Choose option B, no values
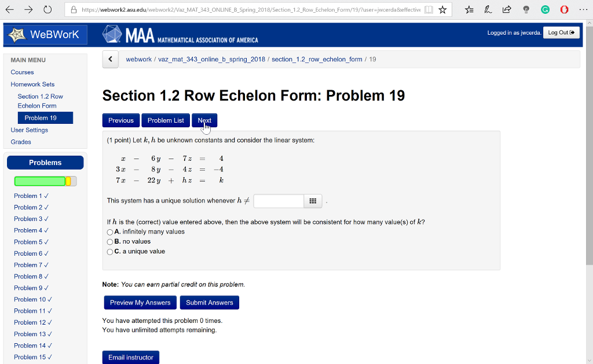 pyautogui.click(x=109, y=241)
